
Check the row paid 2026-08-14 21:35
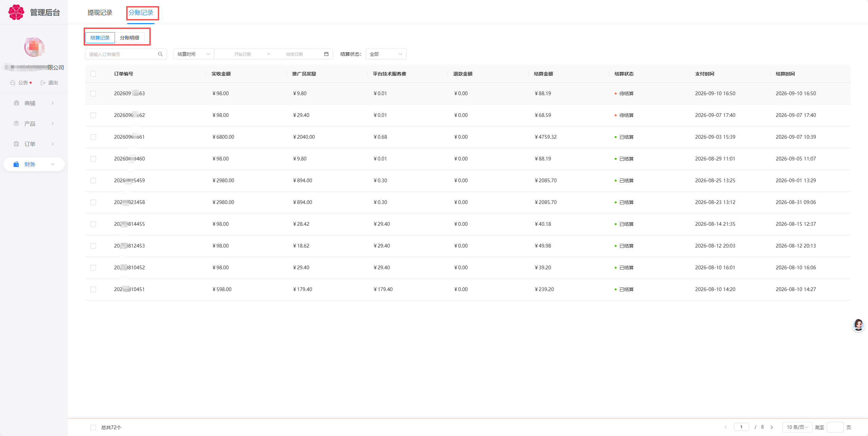point(93,224)
